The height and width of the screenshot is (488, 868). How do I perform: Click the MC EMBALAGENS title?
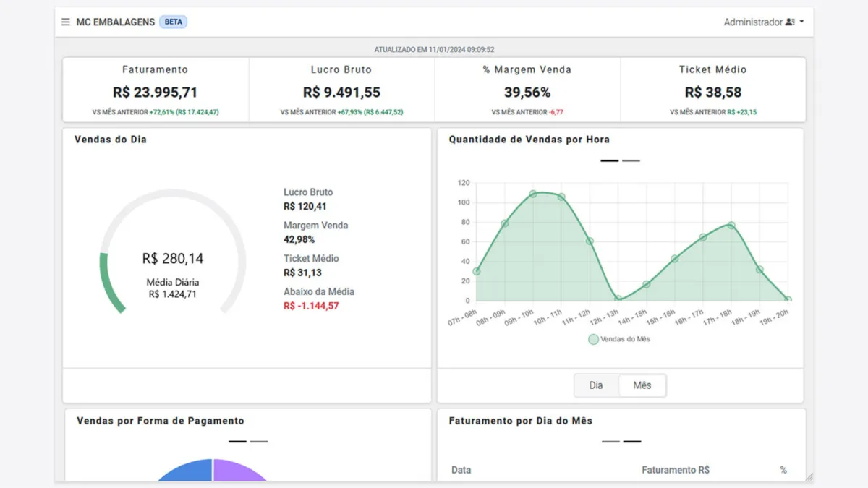[x=116, y=22]
